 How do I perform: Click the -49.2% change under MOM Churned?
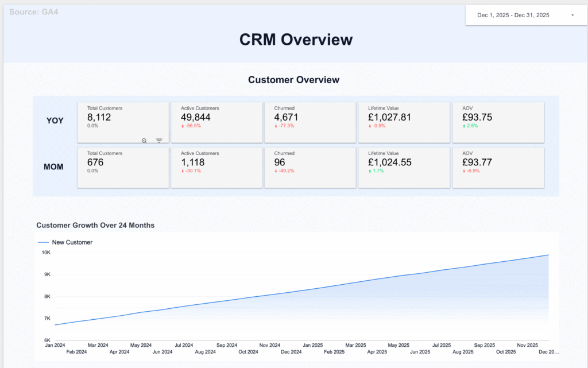click(284, 171)
